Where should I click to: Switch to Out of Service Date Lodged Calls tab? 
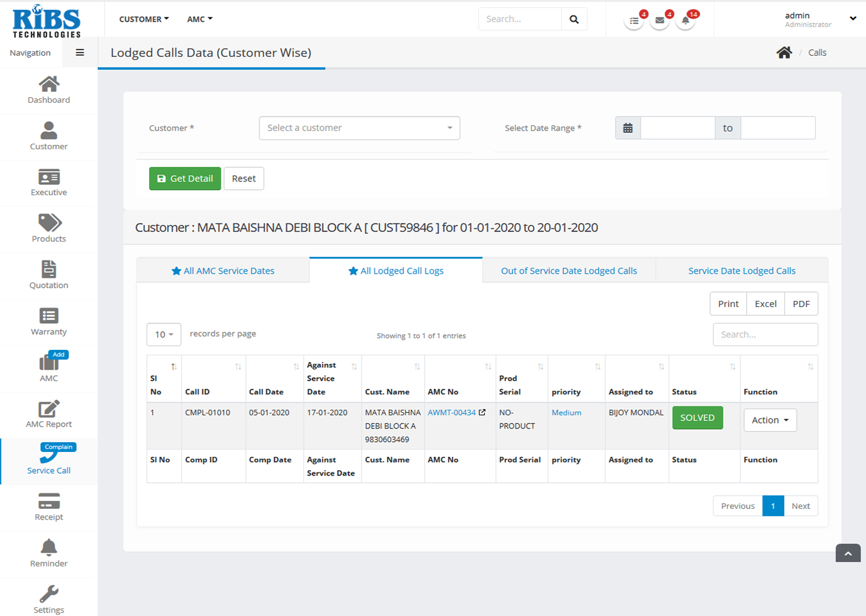coord(568,271)
